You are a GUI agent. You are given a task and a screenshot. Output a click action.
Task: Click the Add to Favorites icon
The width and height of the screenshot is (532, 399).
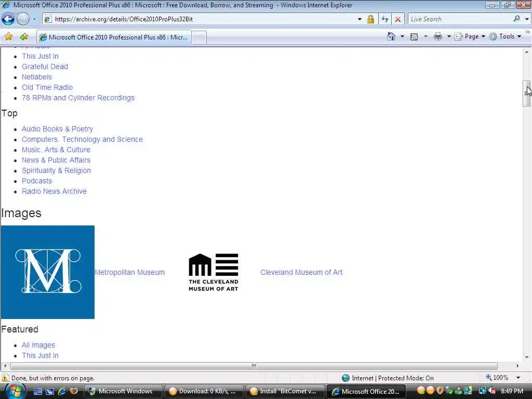pos(24,37)
